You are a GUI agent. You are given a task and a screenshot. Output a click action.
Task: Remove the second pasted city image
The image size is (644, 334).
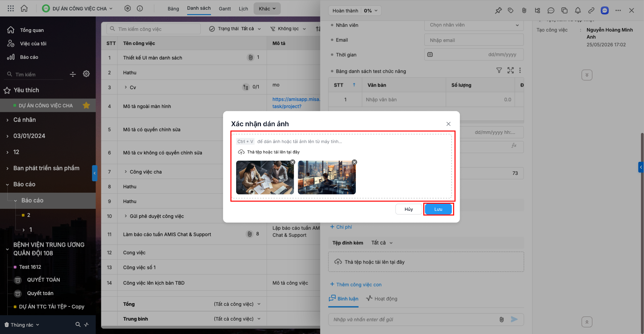tap(354, 162)
